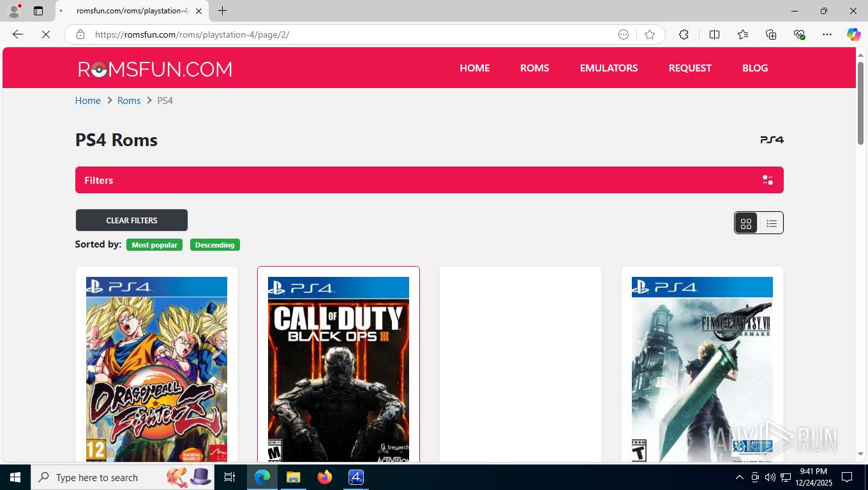The image size is (868, 490).
Task: Click scrollbar down arrow
Action: (860, 454)
